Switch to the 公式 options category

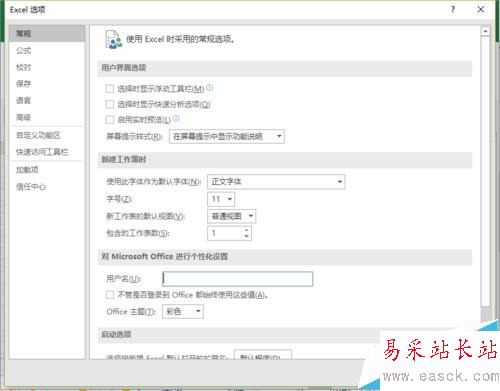47,51
